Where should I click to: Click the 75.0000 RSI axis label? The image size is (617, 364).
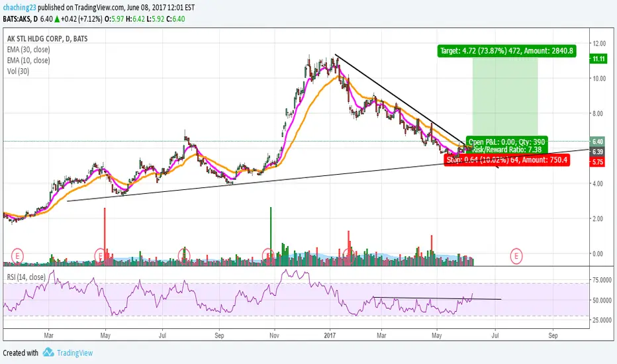pos(602,280)
